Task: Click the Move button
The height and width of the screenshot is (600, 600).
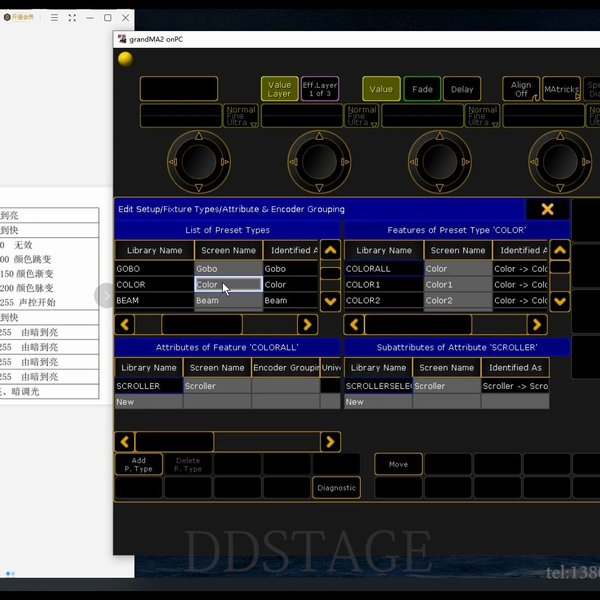Action: (x=398, y=464)
